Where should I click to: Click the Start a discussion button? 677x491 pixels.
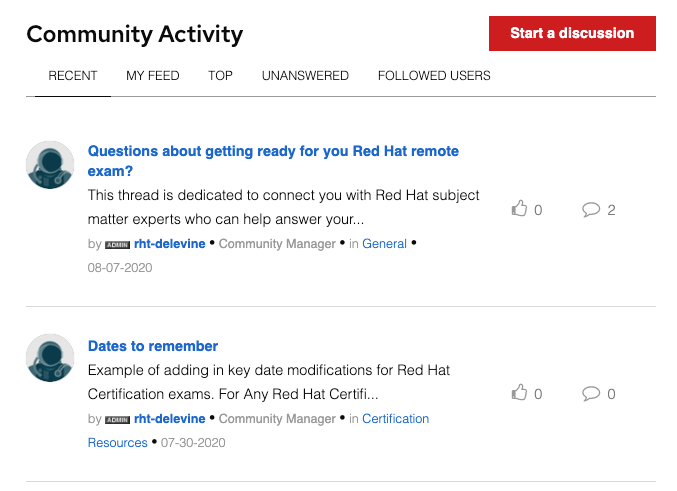point(571,33)
